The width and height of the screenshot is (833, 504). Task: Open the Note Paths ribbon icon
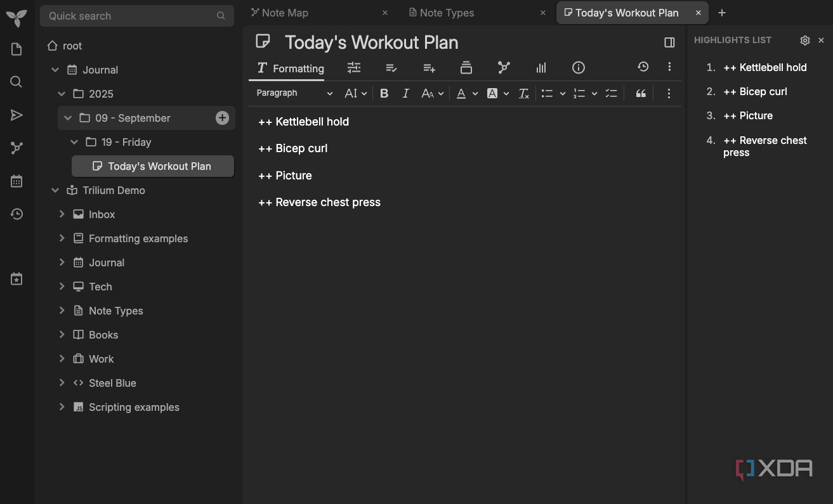click(466, 67)
